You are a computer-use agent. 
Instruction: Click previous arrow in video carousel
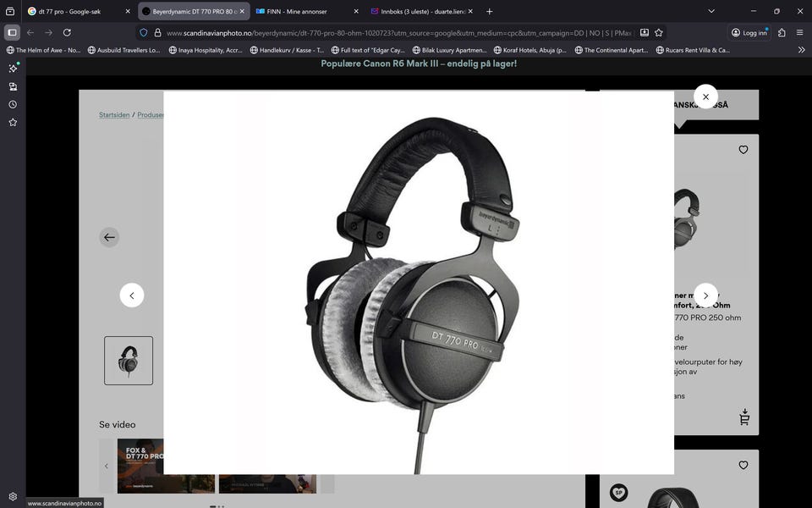[x=107, y=466]
